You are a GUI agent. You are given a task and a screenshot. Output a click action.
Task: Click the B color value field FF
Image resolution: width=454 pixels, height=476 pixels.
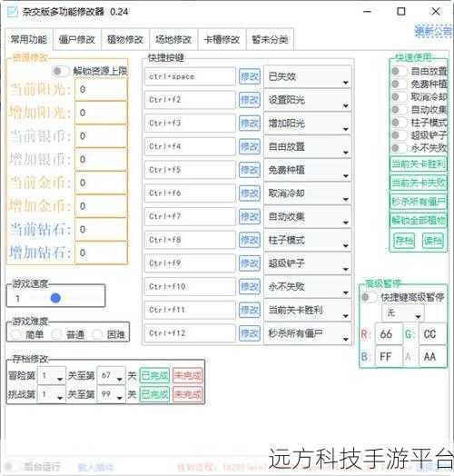[389, 356]
